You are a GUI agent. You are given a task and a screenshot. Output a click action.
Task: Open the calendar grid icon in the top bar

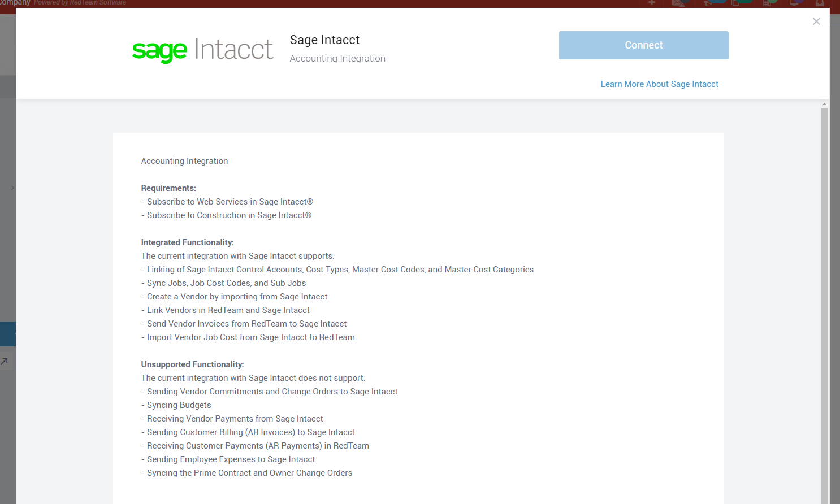click(767, 3)
